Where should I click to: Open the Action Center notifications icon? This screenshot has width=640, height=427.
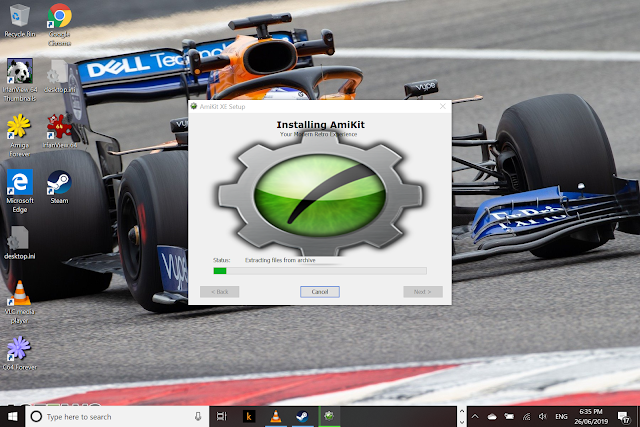click(x=623, y=417)
